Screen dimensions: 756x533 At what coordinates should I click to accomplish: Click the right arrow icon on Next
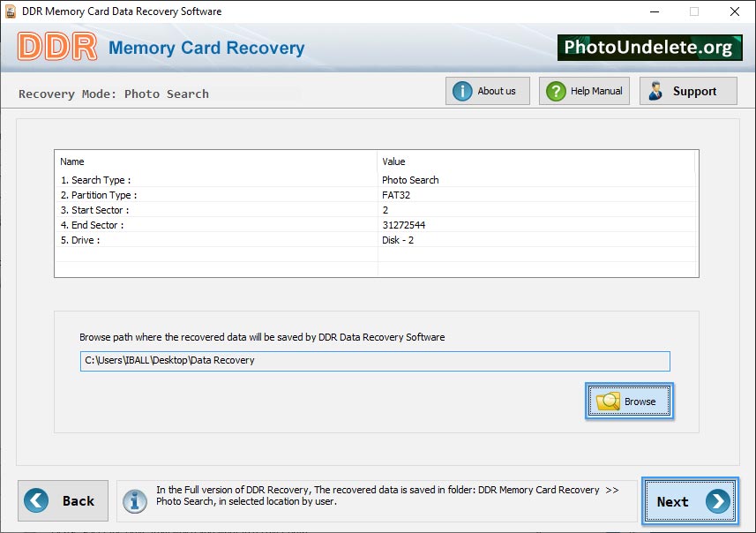click(718, 501)
